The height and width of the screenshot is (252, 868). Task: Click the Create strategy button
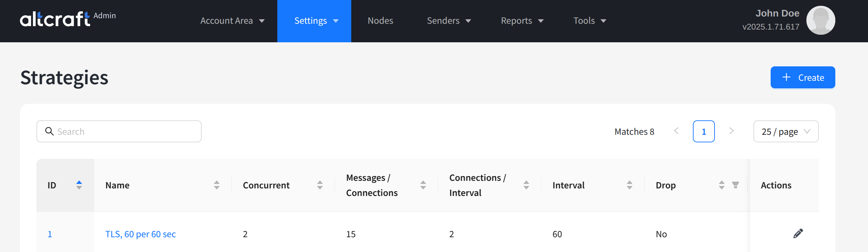tap(803, 77)
